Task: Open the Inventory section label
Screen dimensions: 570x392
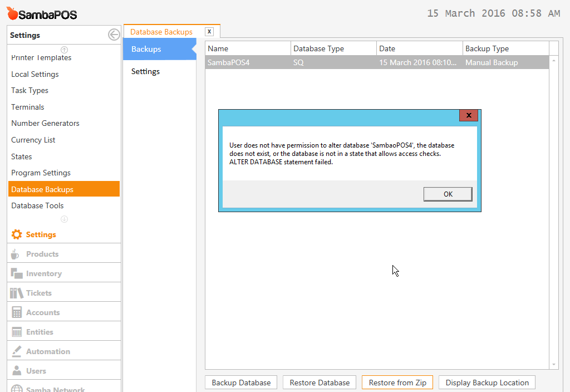Action: point(44,273)
